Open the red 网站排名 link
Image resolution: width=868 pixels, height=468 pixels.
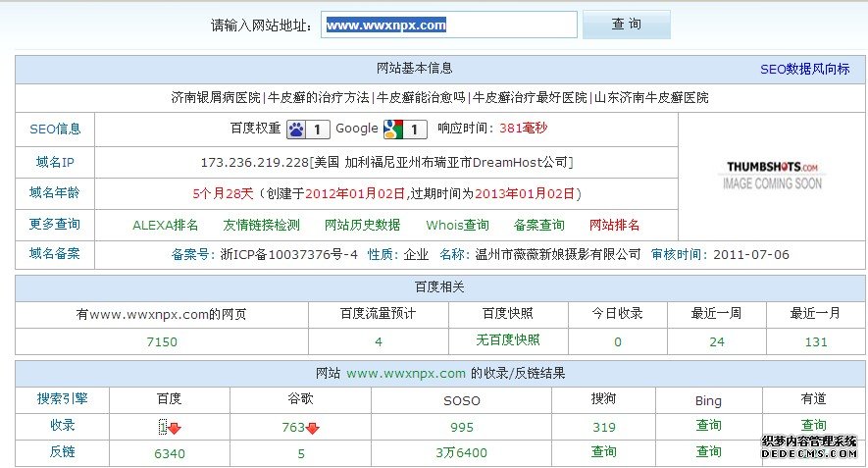(614, 225)
